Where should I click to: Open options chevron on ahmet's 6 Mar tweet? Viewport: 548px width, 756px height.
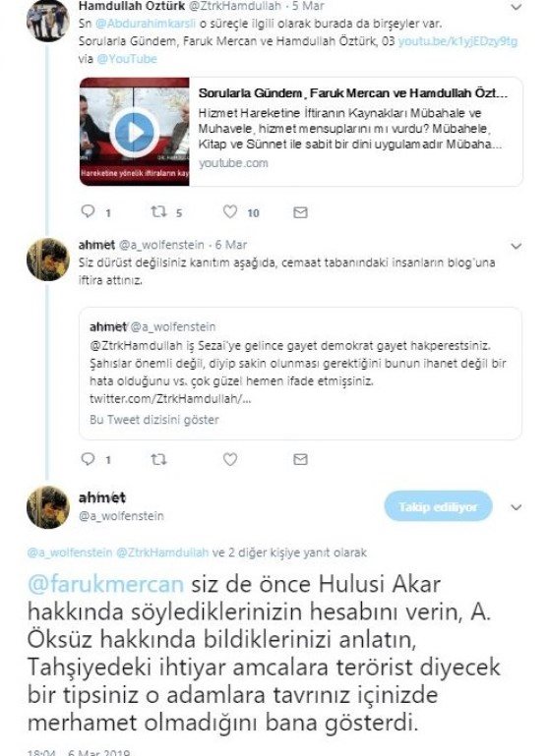click(x=517, y=246)
